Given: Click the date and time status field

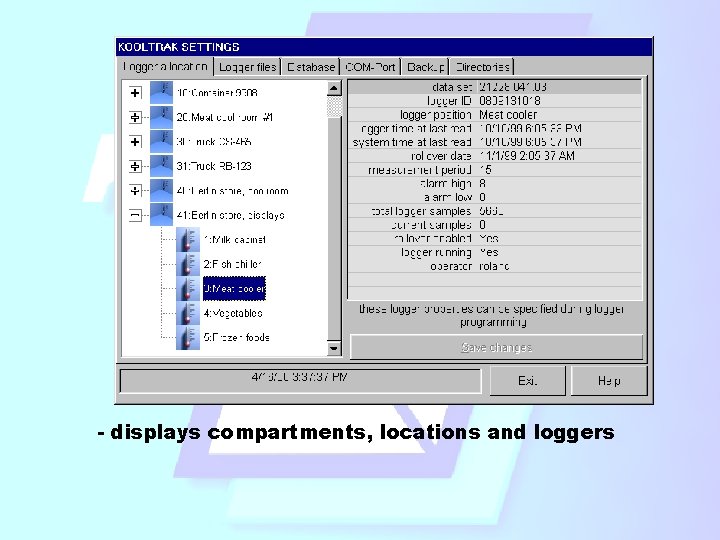Looking at the screenshot, I should point(300,381).
